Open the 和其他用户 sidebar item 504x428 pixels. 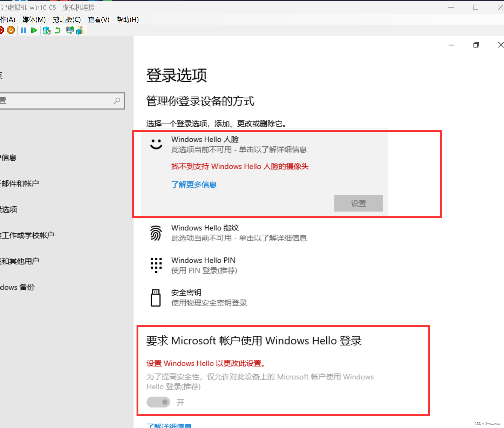tap(19, 261)
